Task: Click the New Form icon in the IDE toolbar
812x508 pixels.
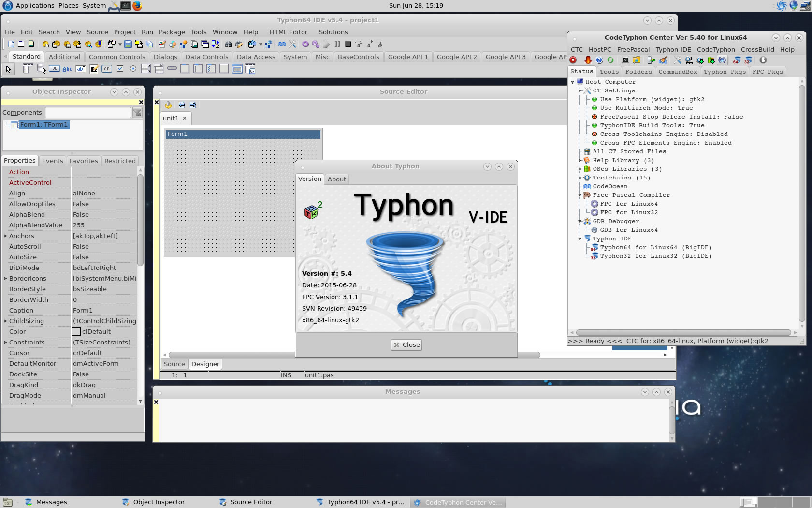Action: (x=21, y=44)
